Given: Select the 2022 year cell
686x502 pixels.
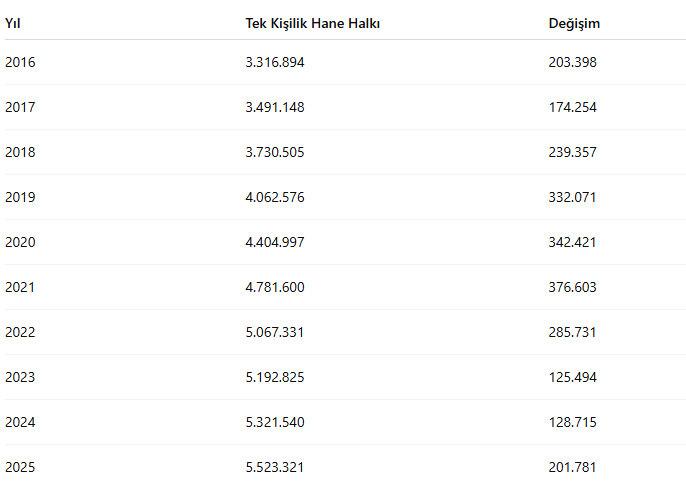Looking at the screenshot, I should point(20,332).
